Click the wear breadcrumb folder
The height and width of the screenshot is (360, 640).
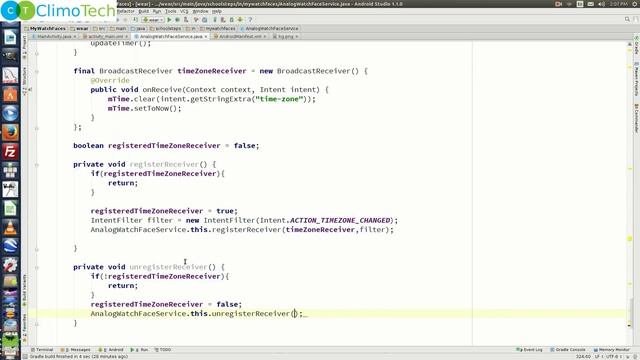tap(79, 29)
